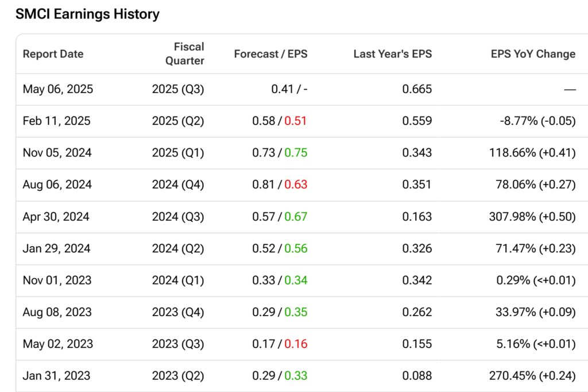This screenshot has height=392, width=588.
Task: Click the '0.81 / 0.63' forecast cell
Action: click(x=280, y=185)
